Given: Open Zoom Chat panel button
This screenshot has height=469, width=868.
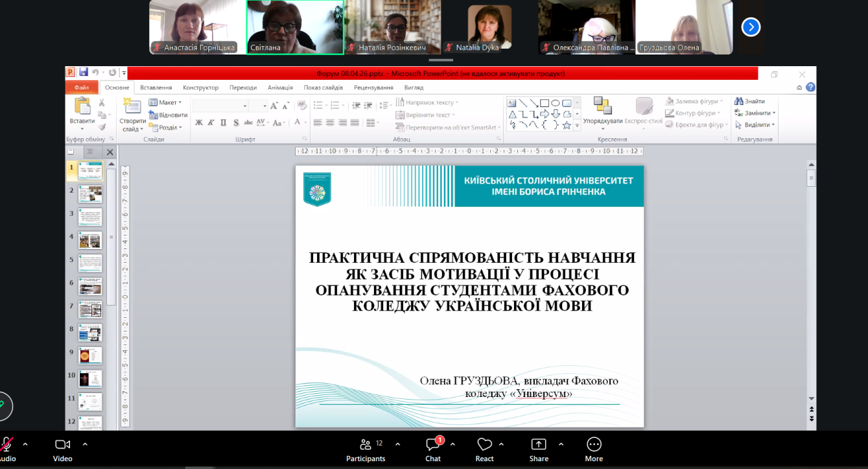Looking at the screenshot, I should click(433, 449).
